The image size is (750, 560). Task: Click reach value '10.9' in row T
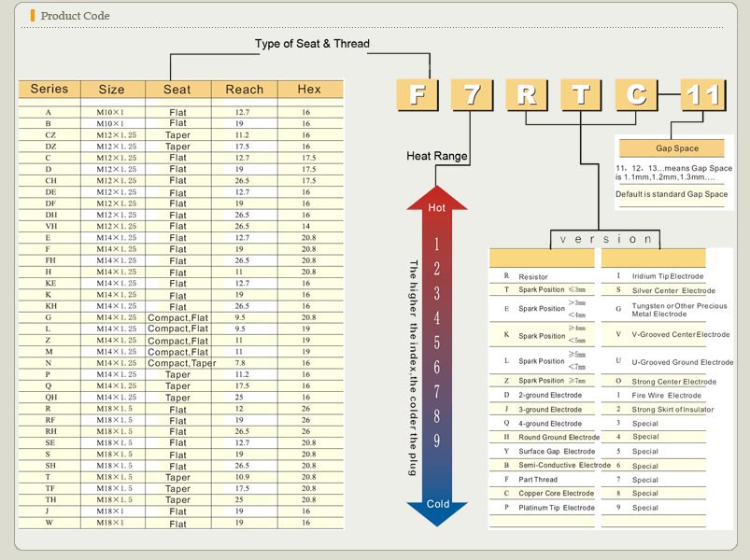[x=242, y=477]
